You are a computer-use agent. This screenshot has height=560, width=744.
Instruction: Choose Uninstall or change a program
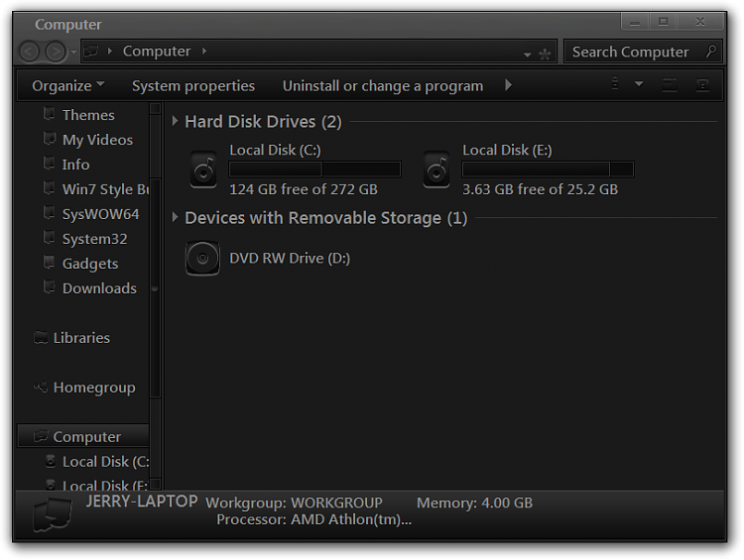[x=383, y=86]
